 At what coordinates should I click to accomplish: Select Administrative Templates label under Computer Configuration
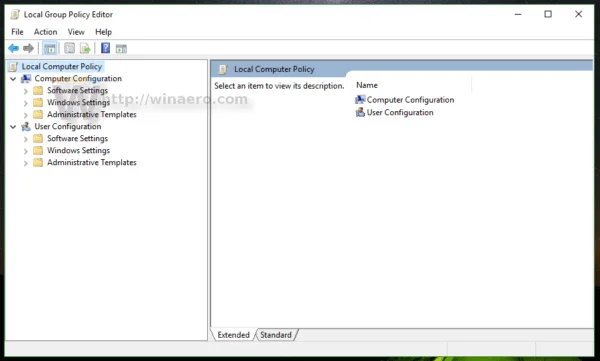[92, 114]
